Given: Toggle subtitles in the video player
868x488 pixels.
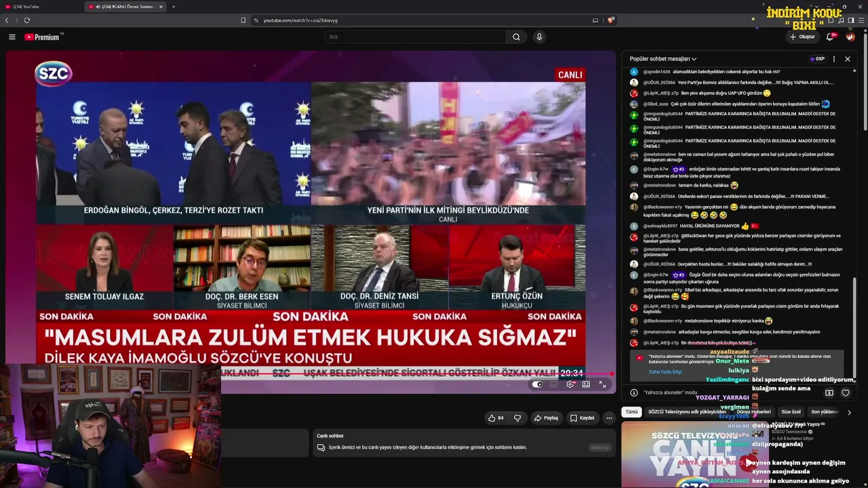Looking at the screenshot, I should pyautogui.click(x=553, y=384).
